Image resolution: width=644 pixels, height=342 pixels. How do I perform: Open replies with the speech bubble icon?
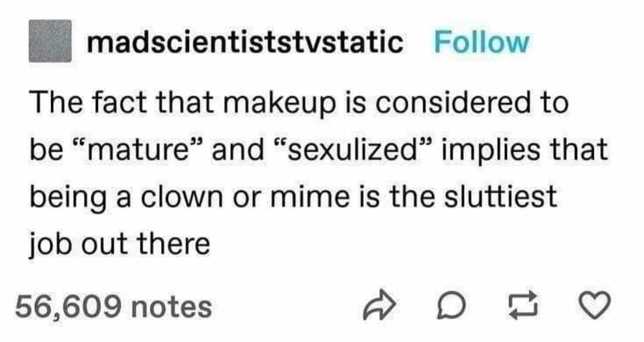(451, 306)
